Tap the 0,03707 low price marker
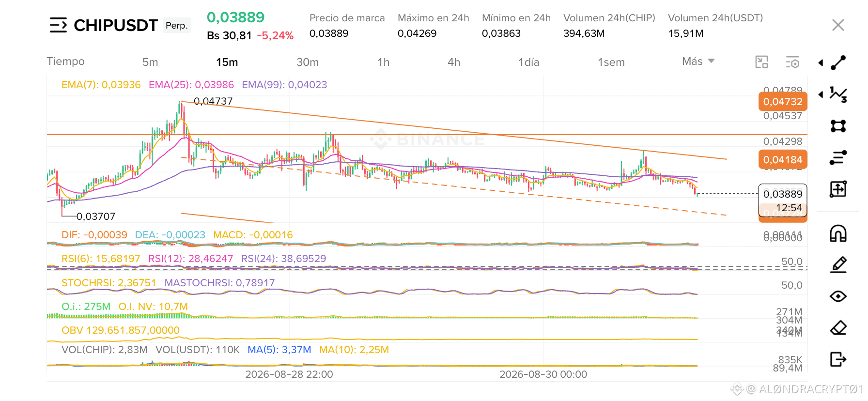 pos(96,216)
